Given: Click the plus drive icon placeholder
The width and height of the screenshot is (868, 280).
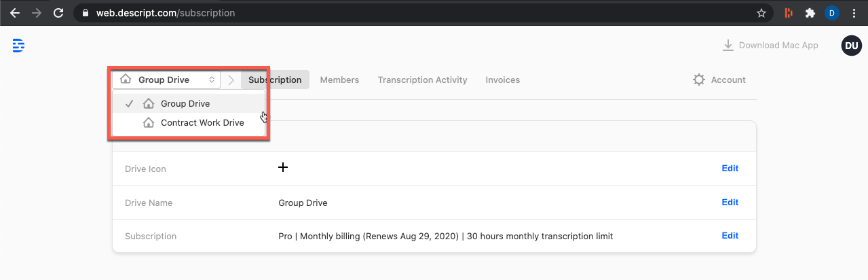Looking at the screenshot, I should pyautogui.click(x=283, y=167).
